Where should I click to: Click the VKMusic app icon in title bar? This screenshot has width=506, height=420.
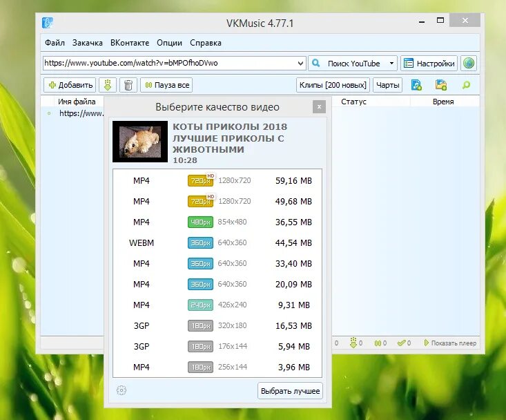click(x=48, y=23)
